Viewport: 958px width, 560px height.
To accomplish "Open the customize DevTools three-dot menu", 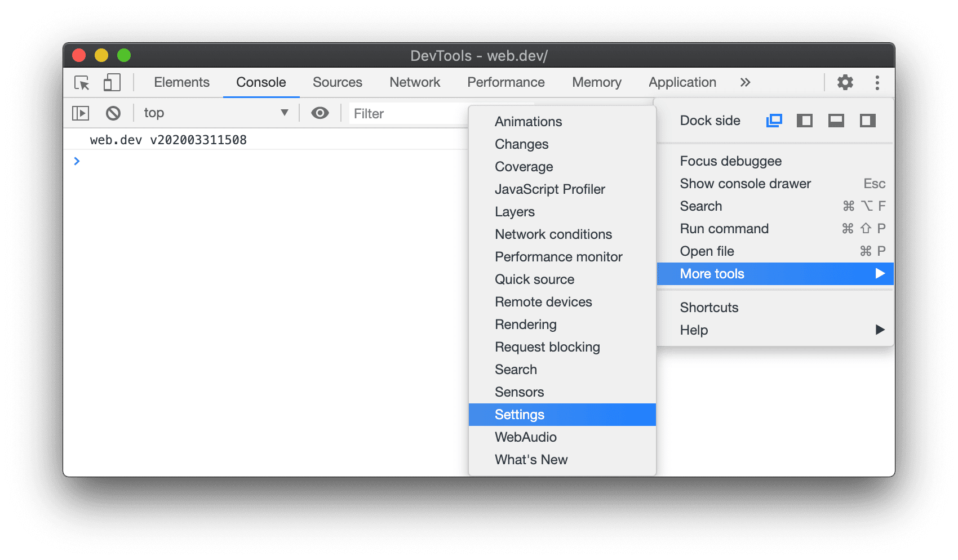I will [877, 82].
